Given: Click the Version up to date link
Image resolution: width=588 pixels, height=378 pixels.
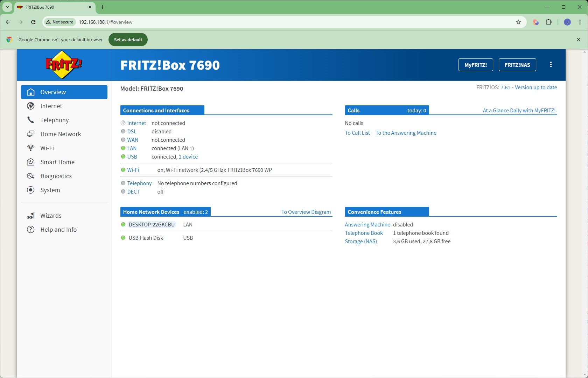Looking at the screenshot, I should click(536, 87).
